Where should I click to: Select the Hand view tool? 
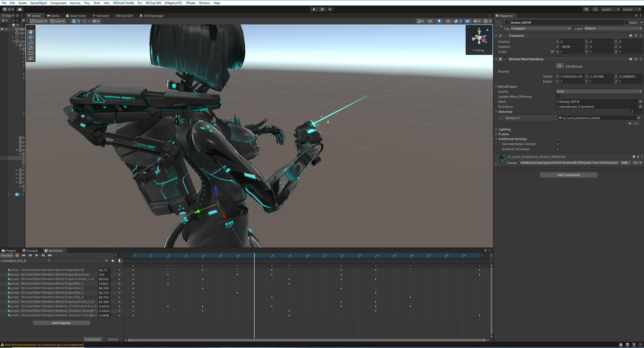point(31,32)
